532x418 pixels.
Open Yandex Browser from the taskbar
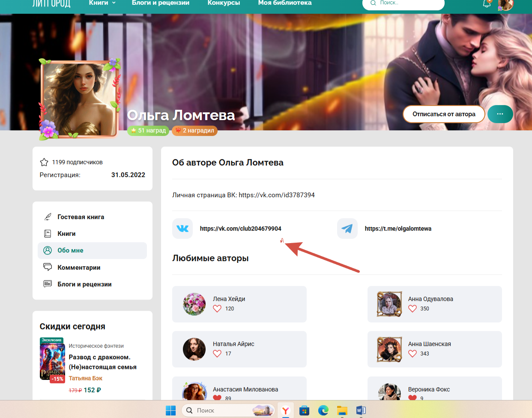click(x=285, y=410)
